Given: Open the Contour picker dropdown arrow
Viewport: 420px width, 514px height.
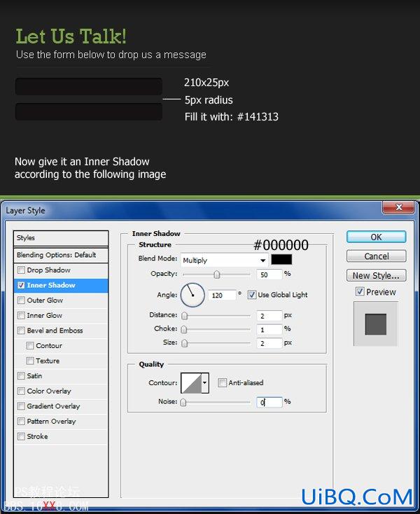Looking at the screenshot, I should 205,382.
